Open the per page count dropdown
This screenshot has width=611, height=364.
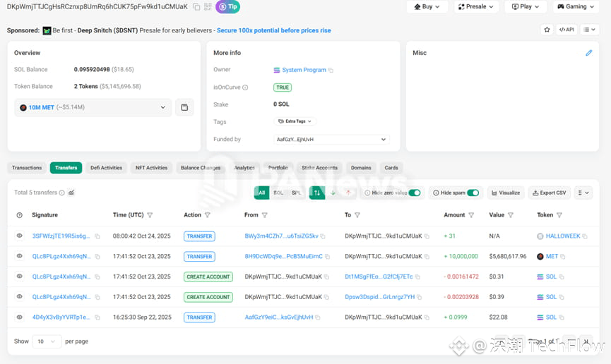pyautogui.click(x=47, y=341)
